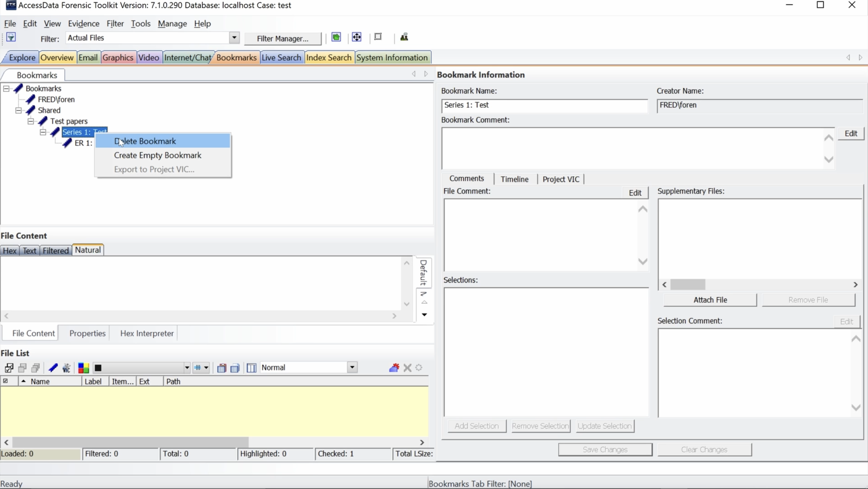
Task: Switch to the Graphics tab
Action: [118, 58]
